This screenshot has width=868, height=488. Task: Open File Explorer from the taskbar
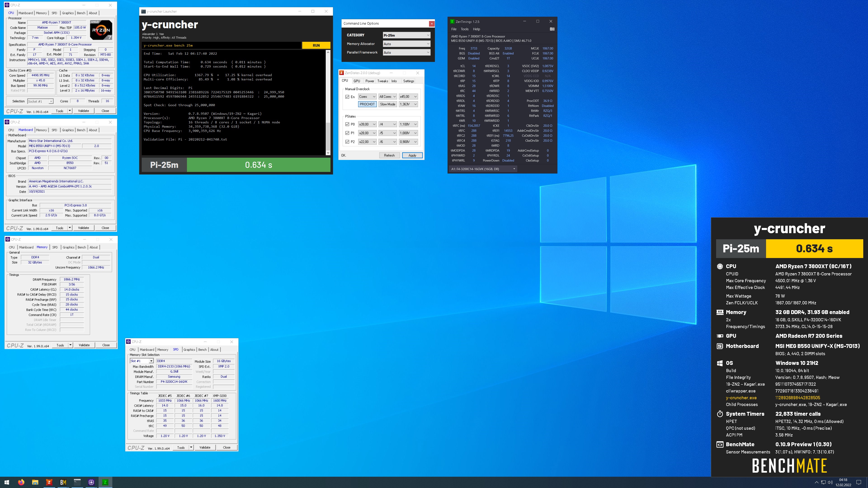[35, 482]
